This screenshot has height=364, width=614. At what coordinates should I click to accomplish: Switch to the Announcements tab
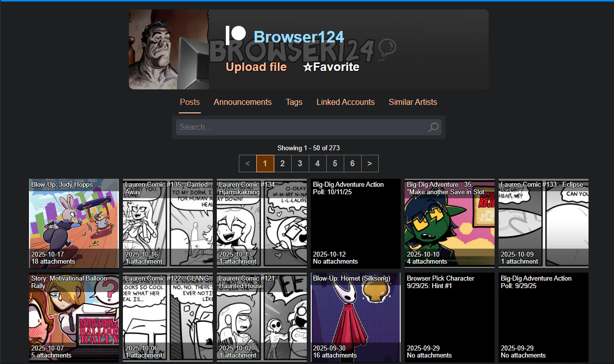(243, 102)
